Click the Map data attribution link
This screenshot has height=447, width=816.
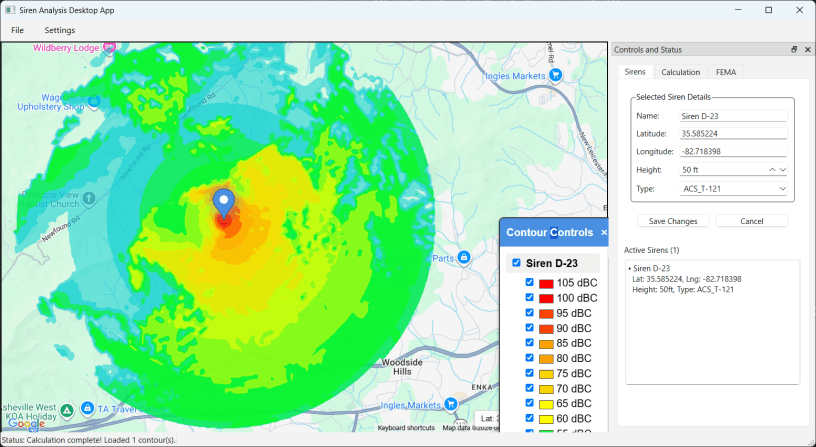[471, 428]
